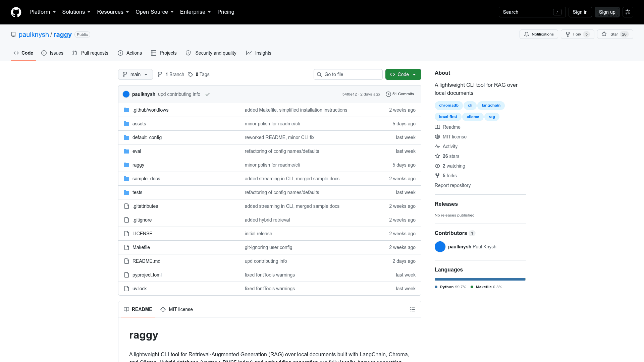
Task: Switch to the Insights tab
Action: pyautogui.click(x=259, y=53)
